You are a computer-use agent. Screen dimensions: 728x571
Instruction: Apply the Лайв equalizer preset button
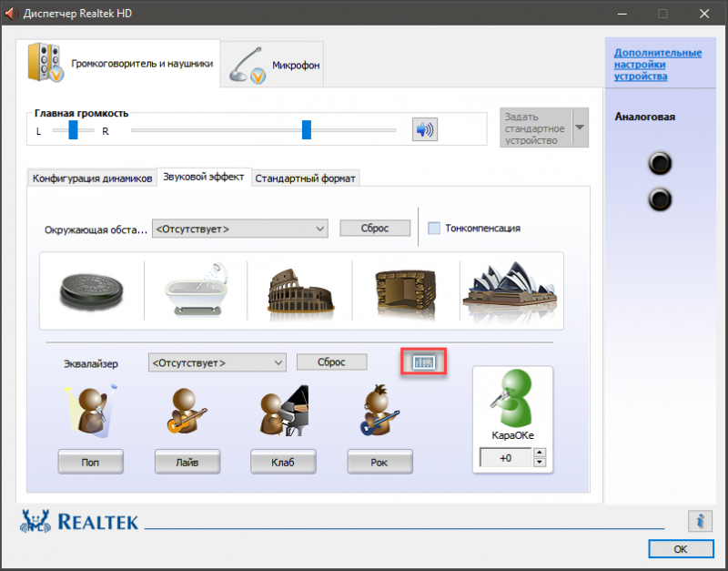pos(187,462)
